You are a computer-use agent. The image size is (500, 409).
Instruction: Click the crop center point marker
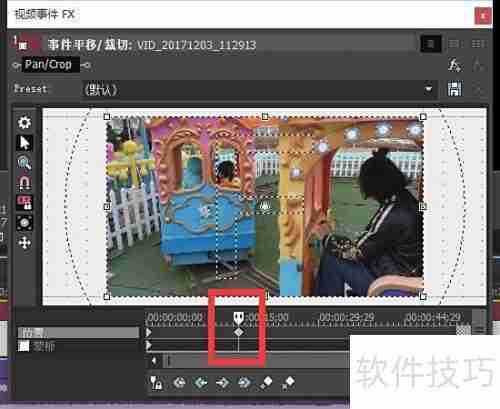pyautogui.click(x=265, y=207)
